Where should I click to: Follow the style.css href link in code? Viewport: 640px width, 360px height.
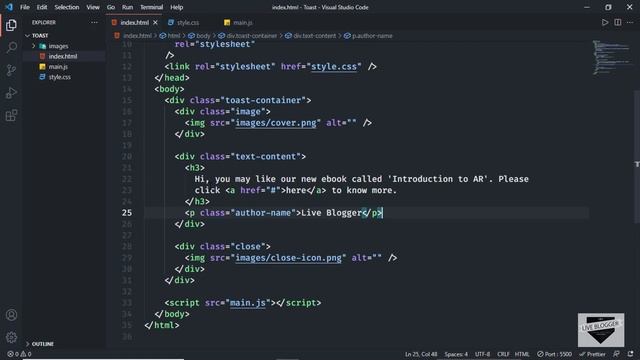pyautogui.click(x=334, y=67)
